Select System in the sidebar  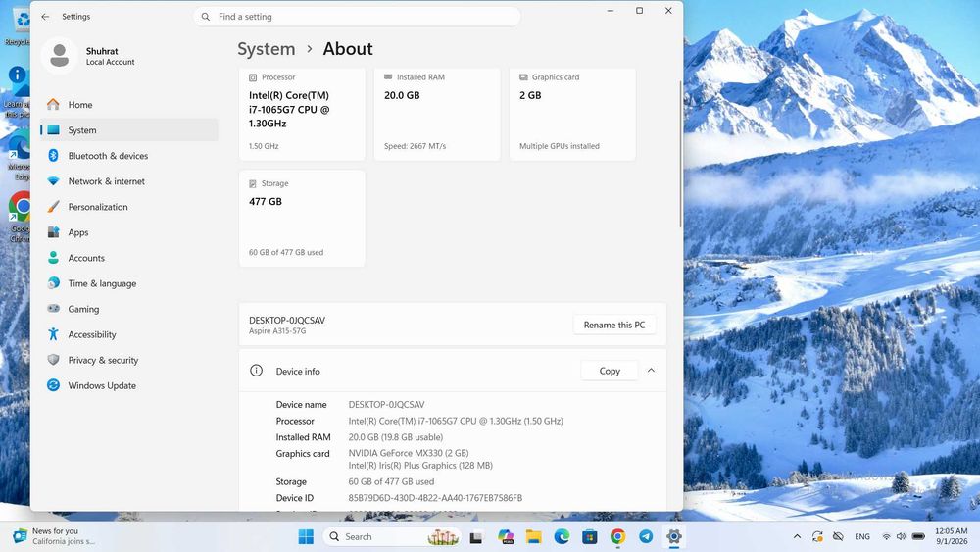click(129, 130)
